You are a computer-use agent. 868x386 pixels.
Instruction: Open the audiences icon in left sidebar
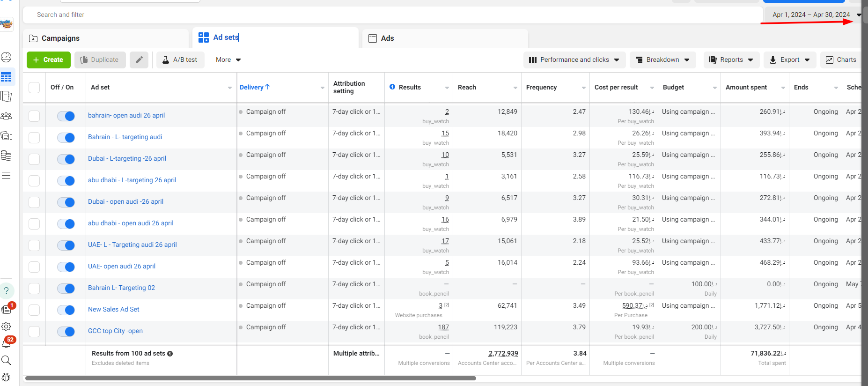(x=7, y=116)
